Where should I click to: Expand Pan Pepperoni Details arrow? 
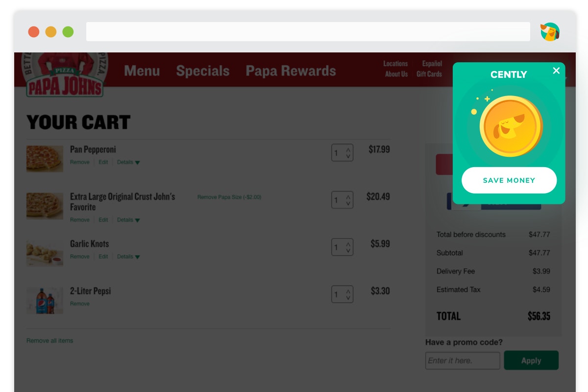[137, 163]
